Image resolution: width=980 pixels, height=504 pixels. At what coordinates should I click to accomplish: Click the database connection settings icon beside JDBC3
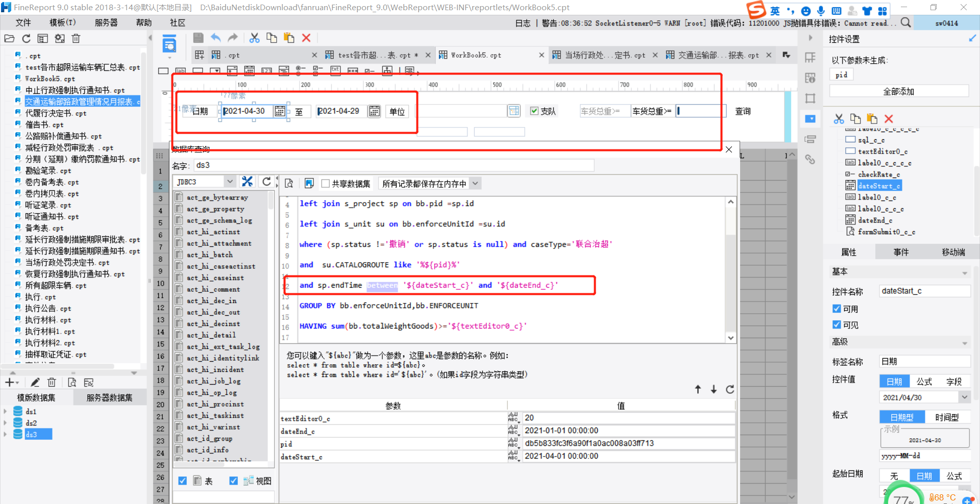point(248,182)
